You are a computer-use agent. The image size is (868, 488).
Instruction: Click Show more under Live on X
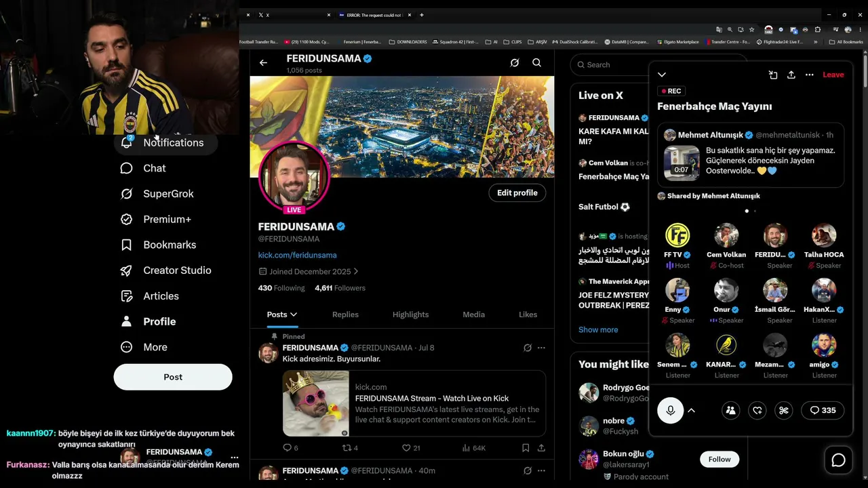coord(598,330)
